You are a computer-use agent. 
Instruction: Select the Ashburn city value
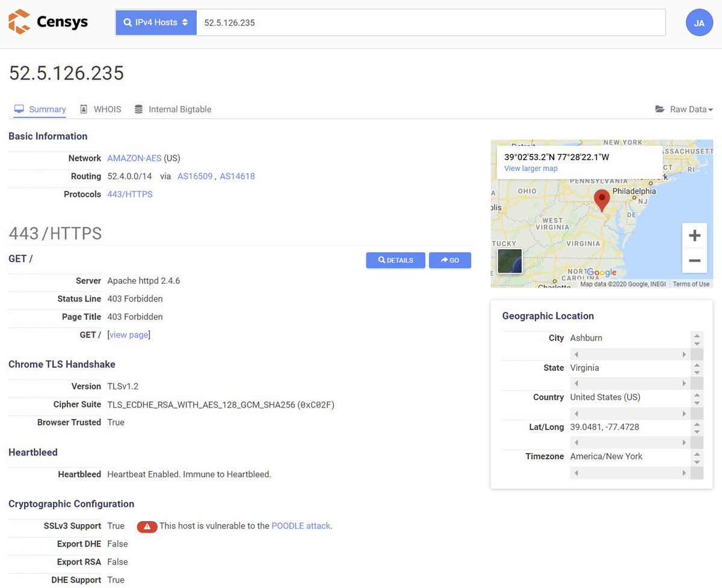click(x=586, y=338)
